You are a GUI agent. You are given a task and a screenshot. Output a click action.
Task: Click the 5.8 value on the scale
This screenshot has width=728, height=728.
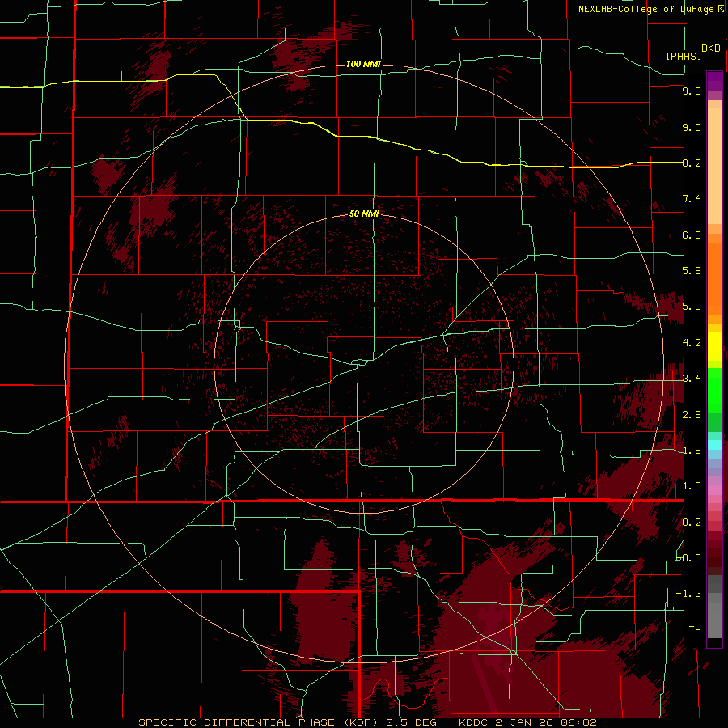click(692, 271)
